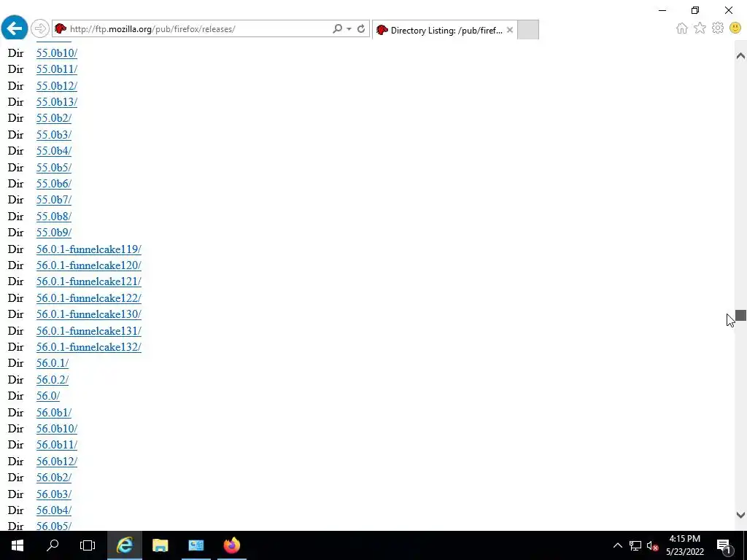The height and width of the screenshot is (560, 747).
Task: Open Favorites star icon
Action: click(x=700, y=28)
